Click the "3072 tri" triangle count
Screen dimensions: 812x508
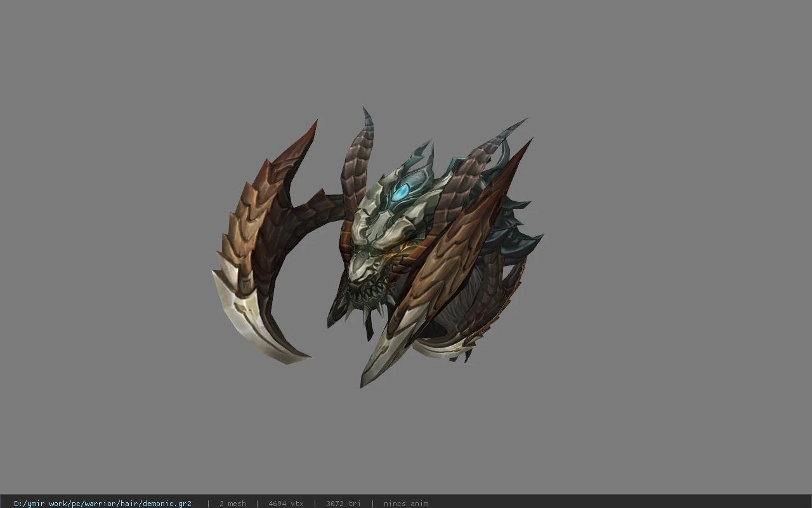coord(344,504)
